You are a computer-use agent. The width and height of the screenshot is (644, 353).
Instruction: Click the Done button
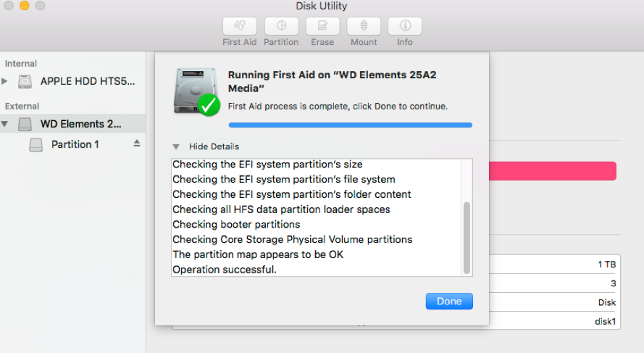point(449,302)
